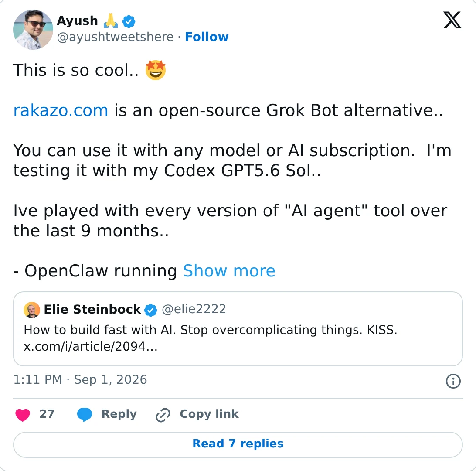Viewport: 476px width, 471px height.
Task: Click the reply speech bubble icon
Action: 85,414
